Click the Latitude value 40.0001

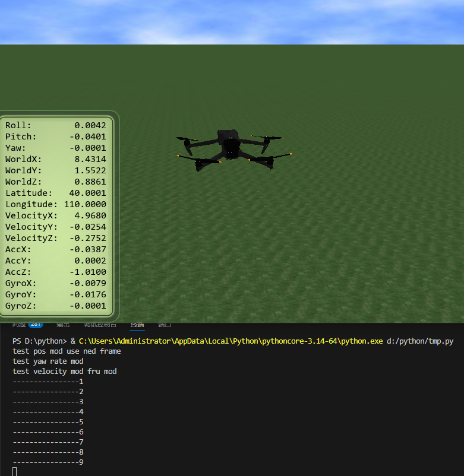(87, 193)
